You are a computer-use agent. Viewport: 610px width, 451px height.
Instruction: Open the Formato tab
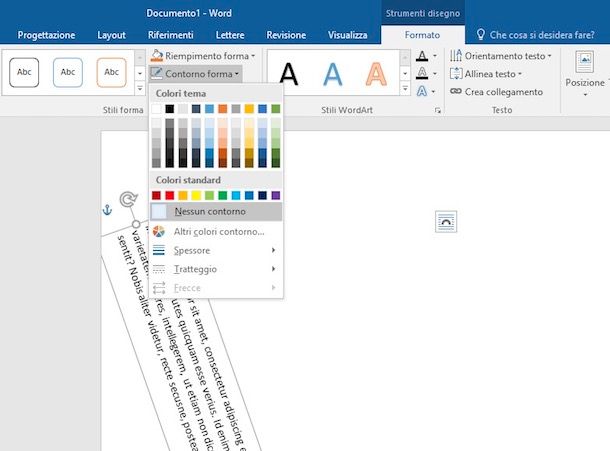(x=422, y=35)
